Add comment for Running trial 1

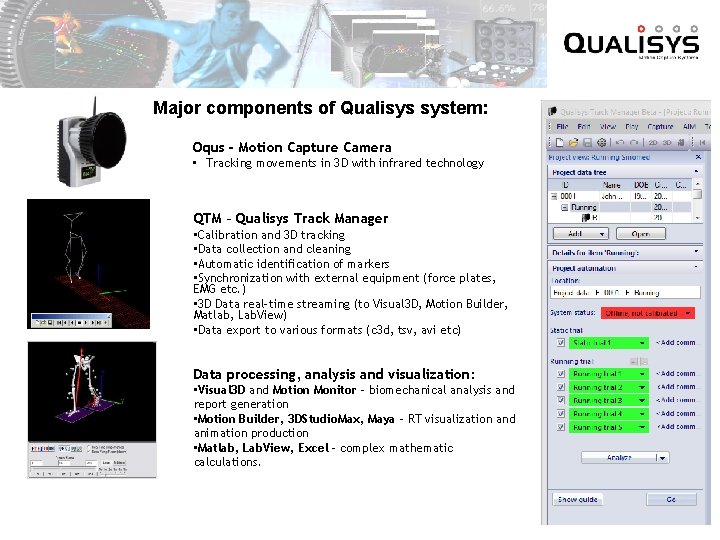675,374
